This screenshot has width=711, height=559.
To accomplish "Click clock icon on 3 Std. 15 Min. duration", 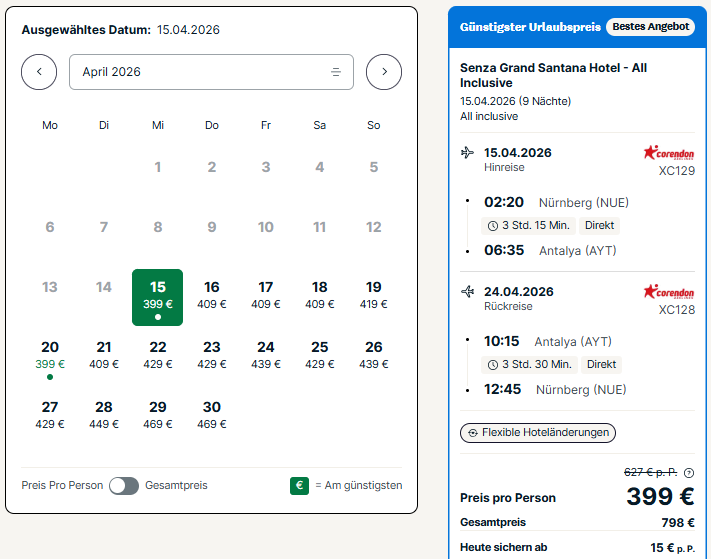I will click(493, 226).
